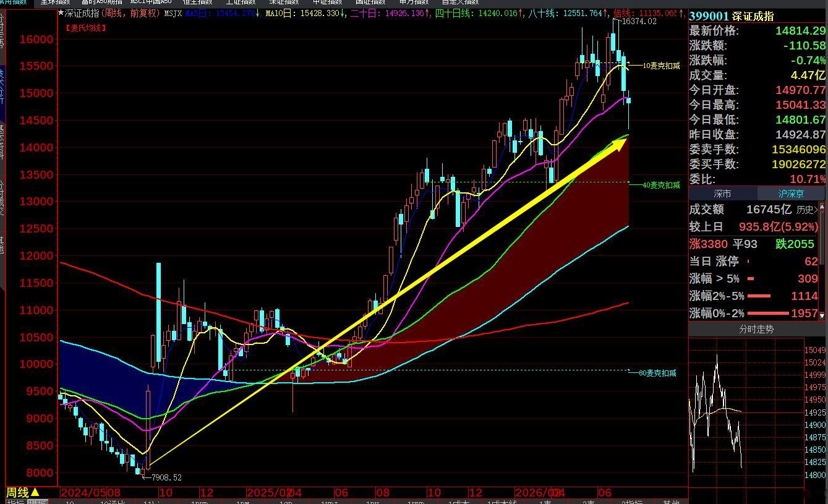This screenshot has width=828, height=504.
Task: Click the 较上日 935.8亿(5.92%) figure
Action: pos(778,227)
